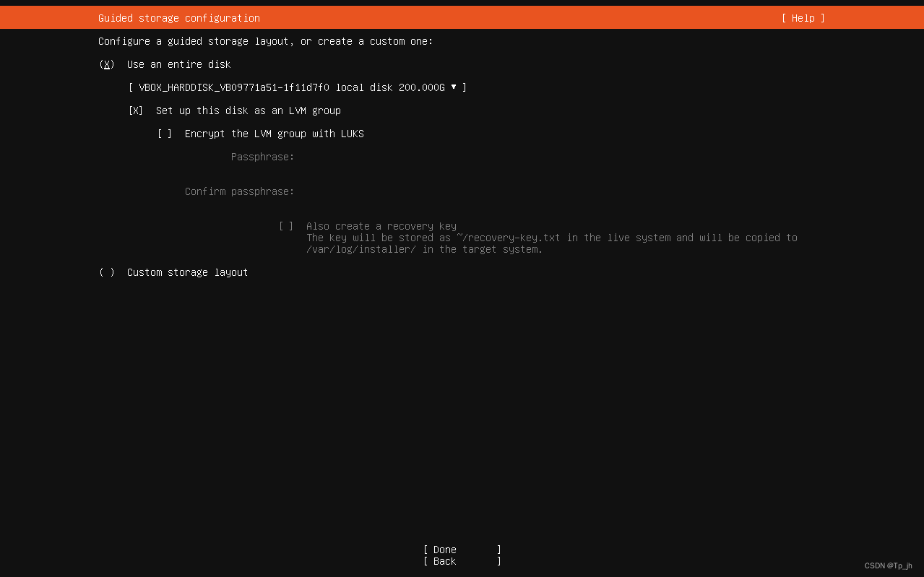Select the 'Use an entire disk' radio option
924x577 pixels.
(x=107, y=64)
